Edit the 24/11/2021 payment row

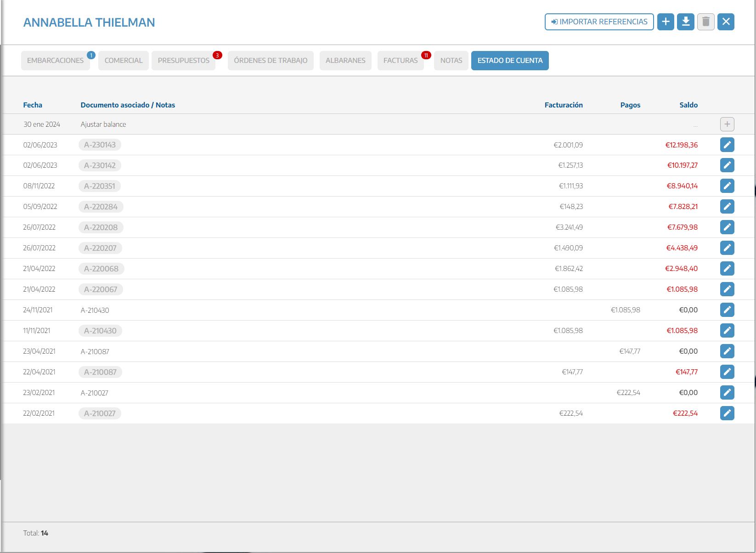point(727,310)
